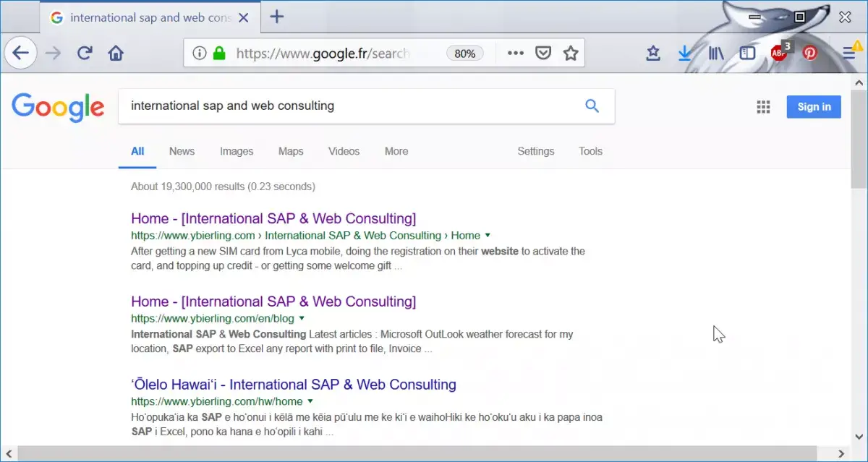Viewport: 868px width, 462px height.
Task: Open the More search options menu
Action: (x=396, y=151)
